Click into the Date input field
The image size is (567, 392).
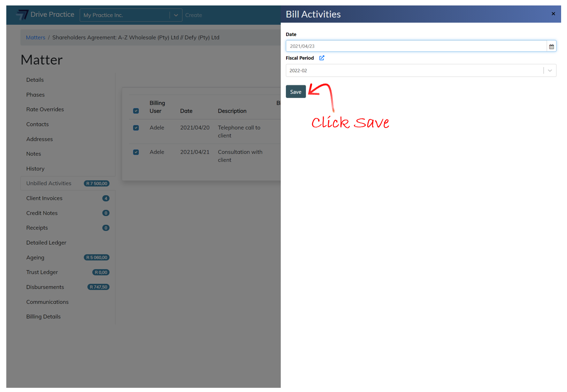[x=416, y=46]
